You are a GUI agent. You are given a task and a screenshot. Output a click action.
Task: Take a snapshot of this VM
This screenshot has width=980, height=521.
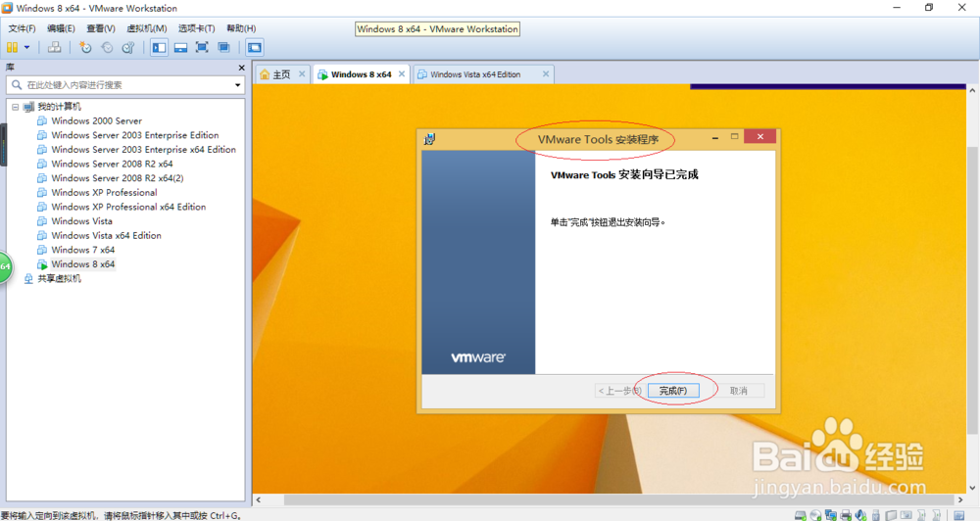(85, 47)
